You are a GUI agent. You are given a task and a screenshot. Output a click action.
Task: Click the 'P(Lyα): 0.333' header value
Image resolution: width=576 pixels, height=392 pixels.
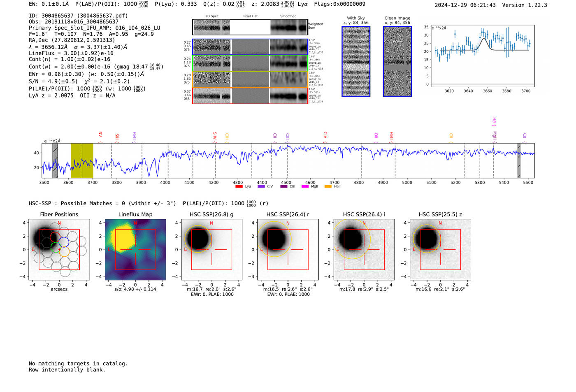tap(176, 4)
